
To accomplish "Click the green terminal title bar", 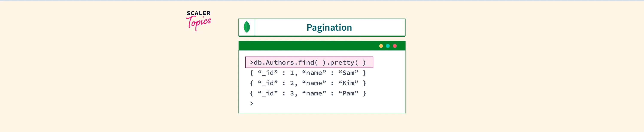I will [307, 46].
